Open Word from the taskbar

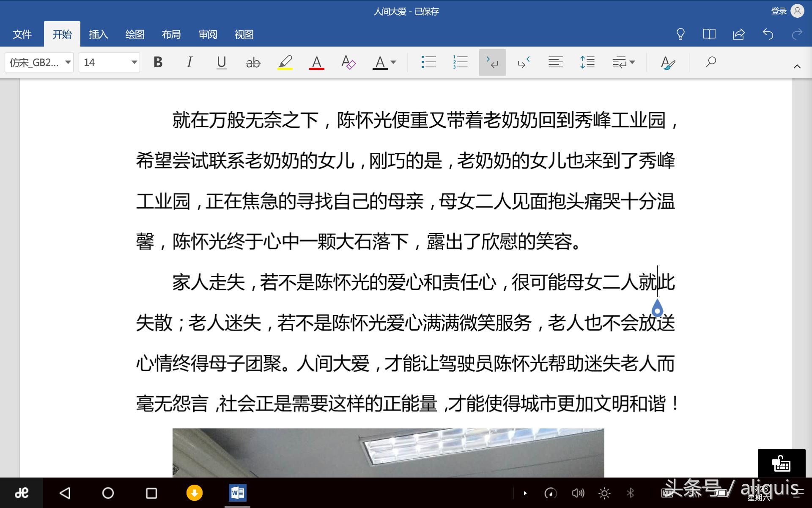[x=237, y=493]
